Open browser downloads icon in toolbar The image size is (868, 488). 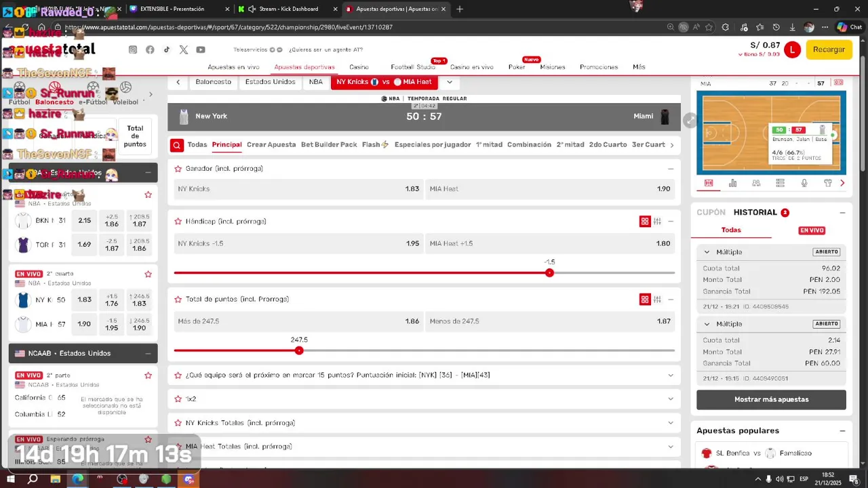[x=793, y=27]
